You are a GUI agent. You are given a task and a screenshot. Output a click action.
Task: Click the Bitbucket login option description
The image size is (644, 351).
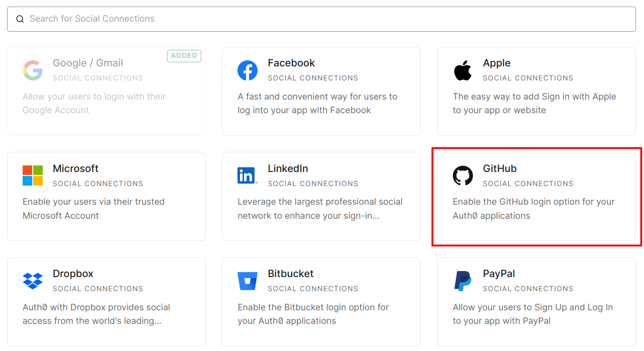[313, 314]
